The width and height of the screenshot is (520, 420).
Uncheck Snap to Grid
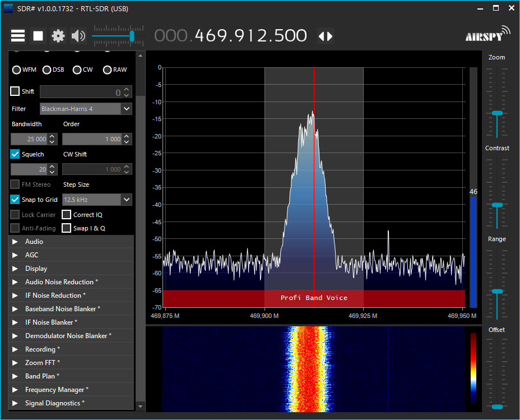coord(15,200)
